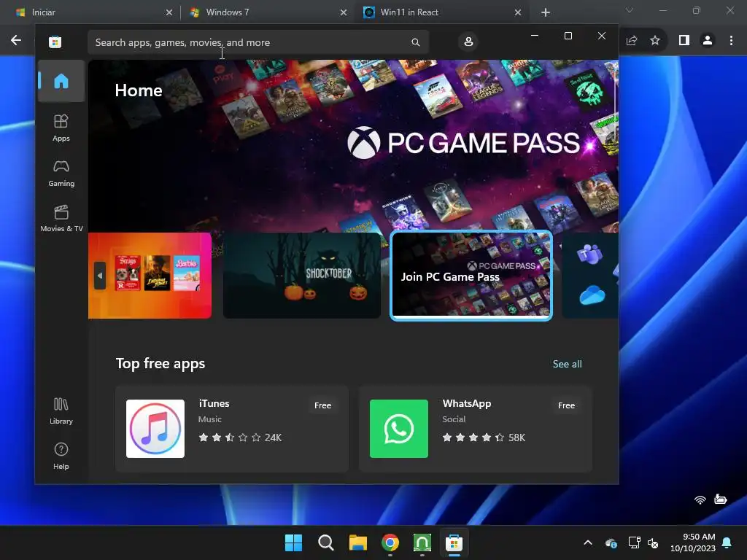This screenshot has height=560, width=747.
Task: Close the Windows 7 browser tab
Action: [x=344, y=12]
